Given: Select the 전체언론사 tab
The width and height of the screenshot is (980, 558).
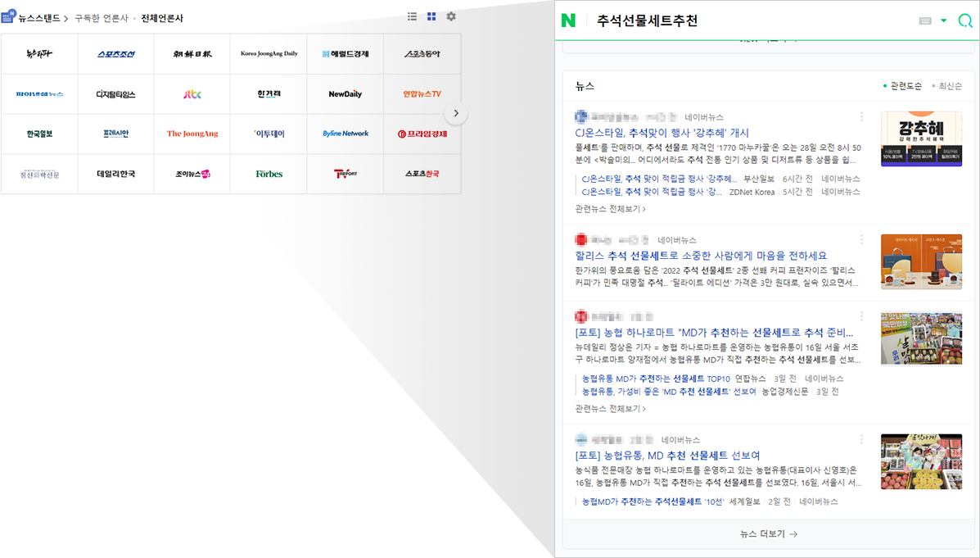Looking at the screenshot, I should (162, 18).
